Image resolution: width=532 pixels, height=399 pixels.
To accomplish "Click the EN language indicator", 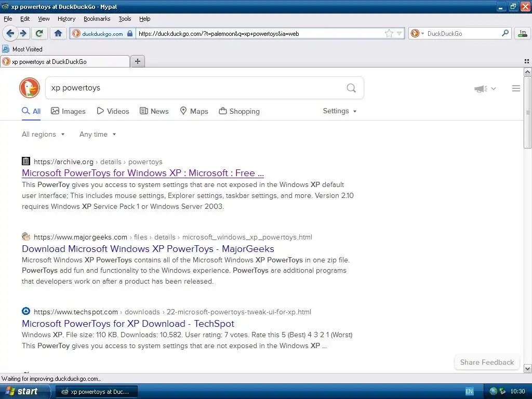I will pyautogui.click(x=469, y=391).
